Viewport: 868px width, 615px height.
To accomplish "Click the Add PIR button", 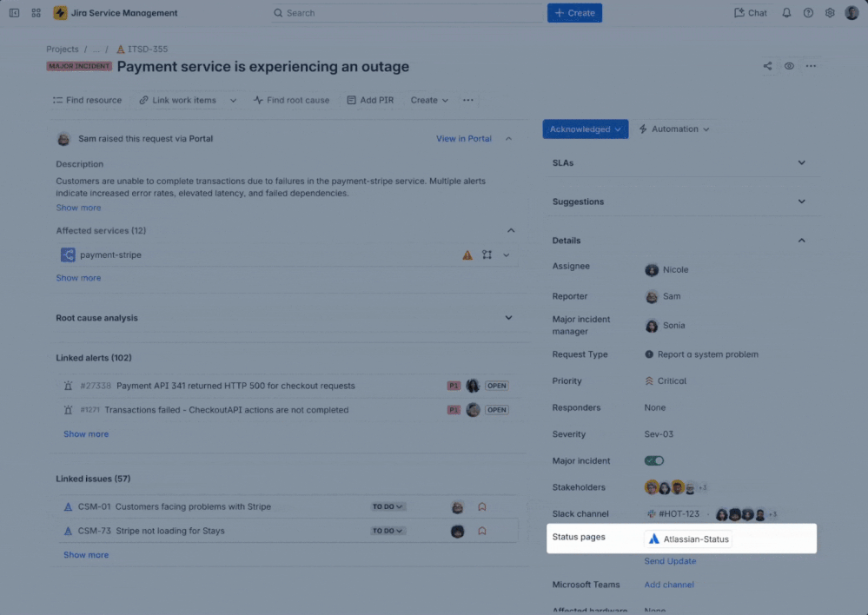I will (370, 100).
